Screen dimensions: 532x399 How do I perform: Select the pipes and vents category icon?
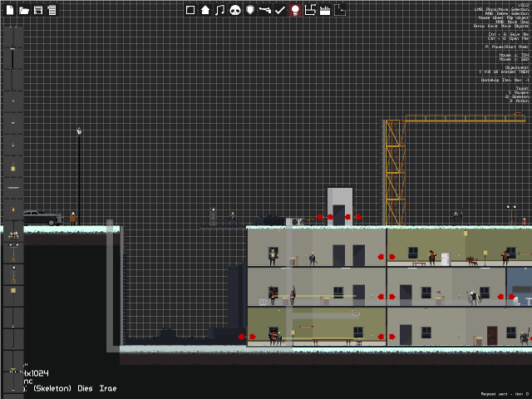tap(310, 10)
